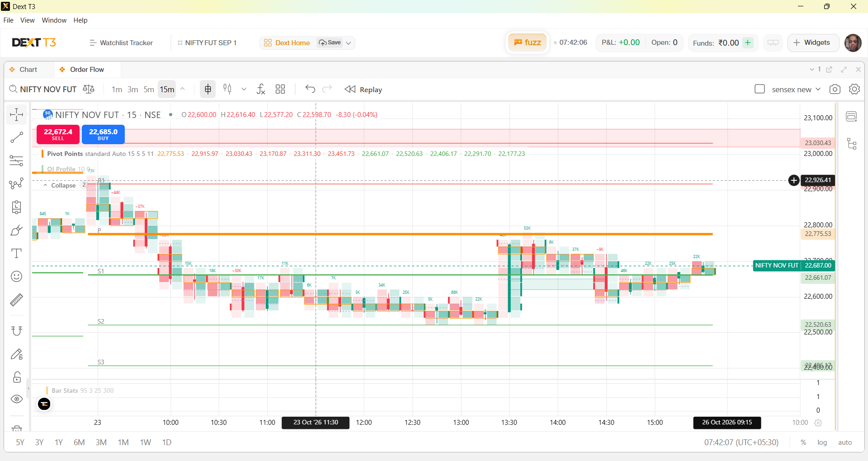Viewport: 868px width, 461px height.
Task: Search symbol NIFTY NOV FUT field
Action: pos(43,89)
